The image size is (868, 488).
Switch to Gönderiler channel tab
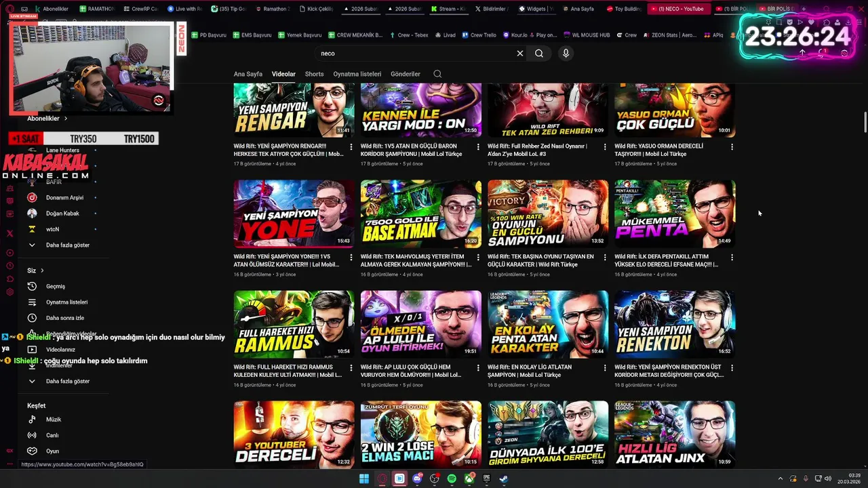click(406, 74)
